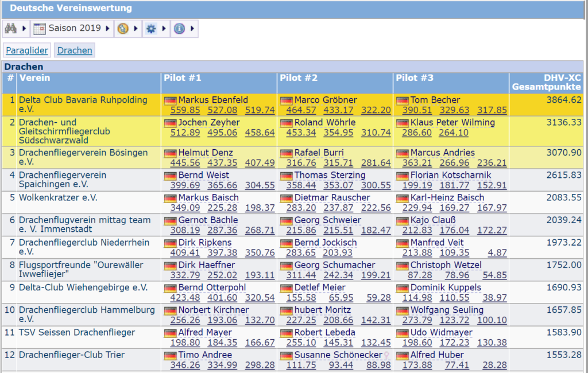
Task: Open pilot Christoph Wetzel's profile
Action: point(446,265)
